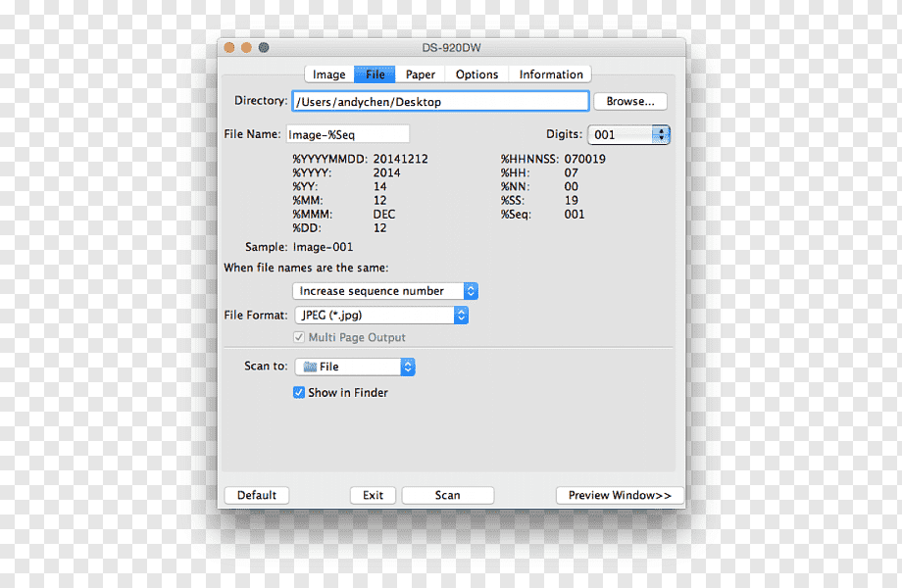Open the Paper tab
Screen dimensions: 902x588
[x=420, y=74]
